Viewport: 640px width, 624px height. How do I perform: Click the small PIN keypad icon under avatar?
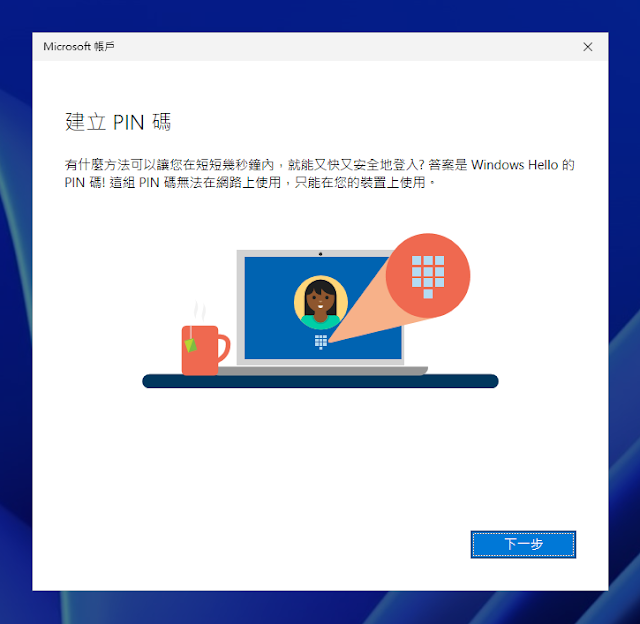320,342
